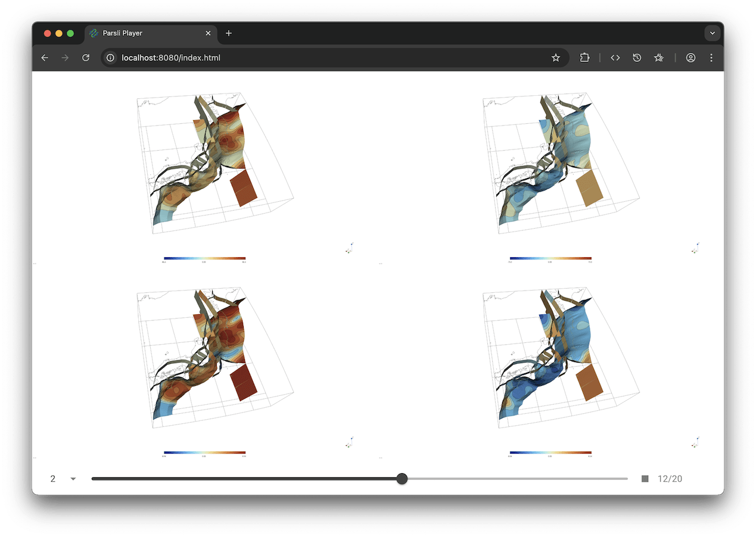The width and height of the screenshot is (756, 537).
Task: Click the bottom-left 3D fault visualization
Action: (x=216, y=358)
